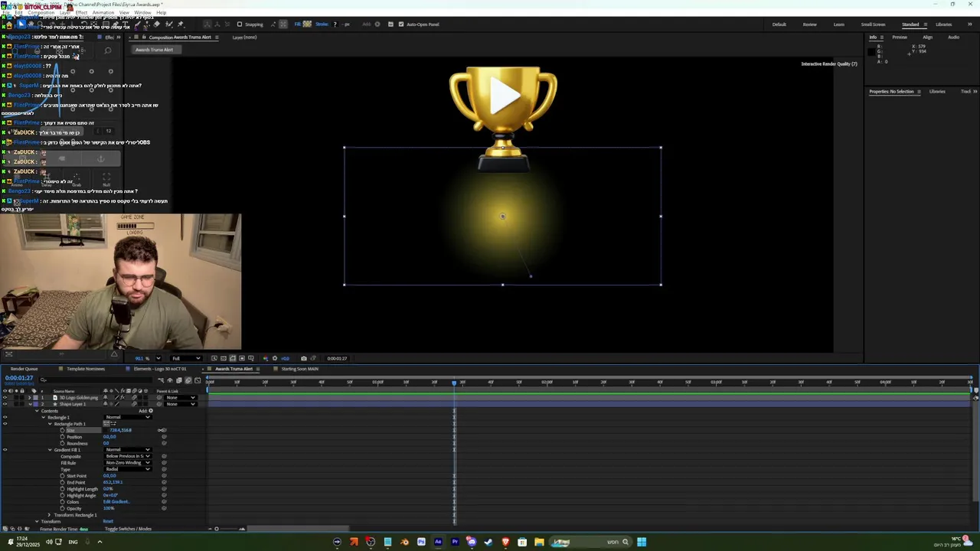This screenshot has height=551, width=980.
Task: Open the Composition Awards Truma Alert panel menu
Action: 217,37
